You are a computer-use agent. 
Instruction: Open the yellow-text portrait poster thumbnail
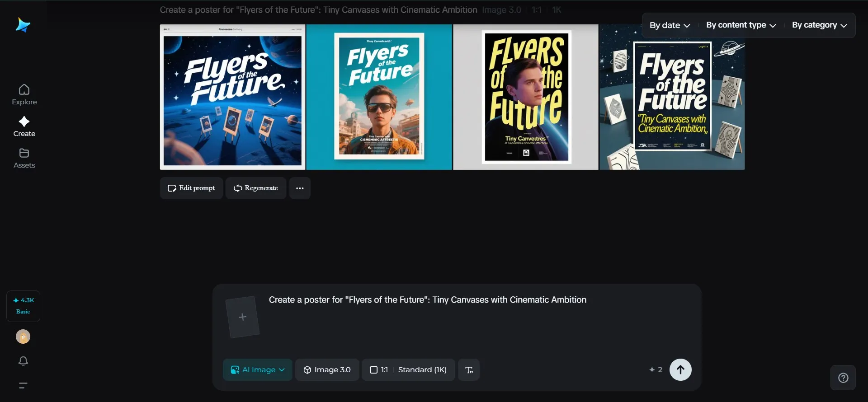click(526, 97)
